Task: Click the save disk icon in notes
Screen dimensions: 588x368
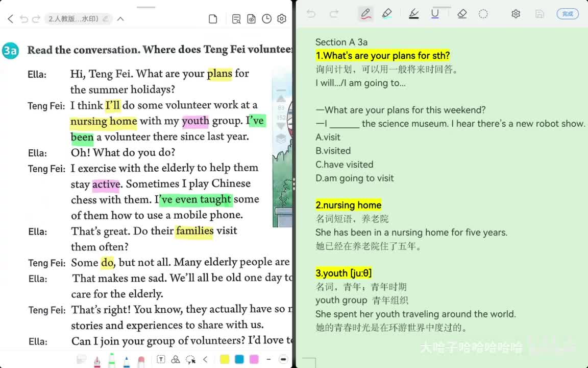Action: click(540, 14)
